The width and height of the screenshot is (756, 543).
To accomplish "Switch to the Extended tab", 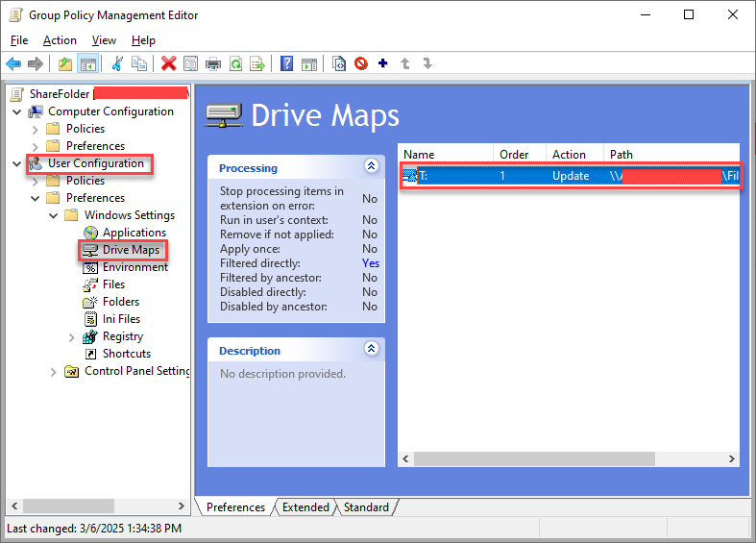I will click(x=305, y=506).
